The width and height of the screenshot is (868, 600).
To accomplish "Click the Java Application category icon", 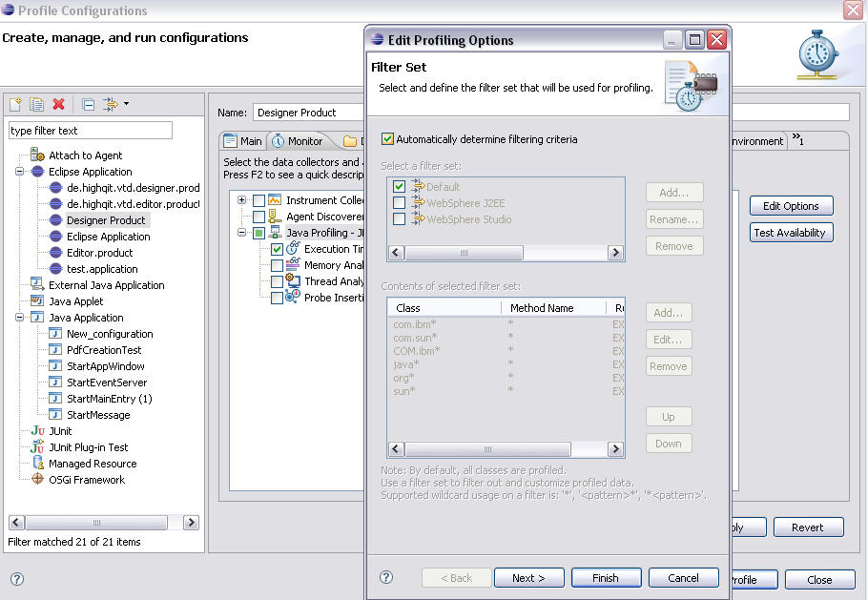I will tap(37, 317).
